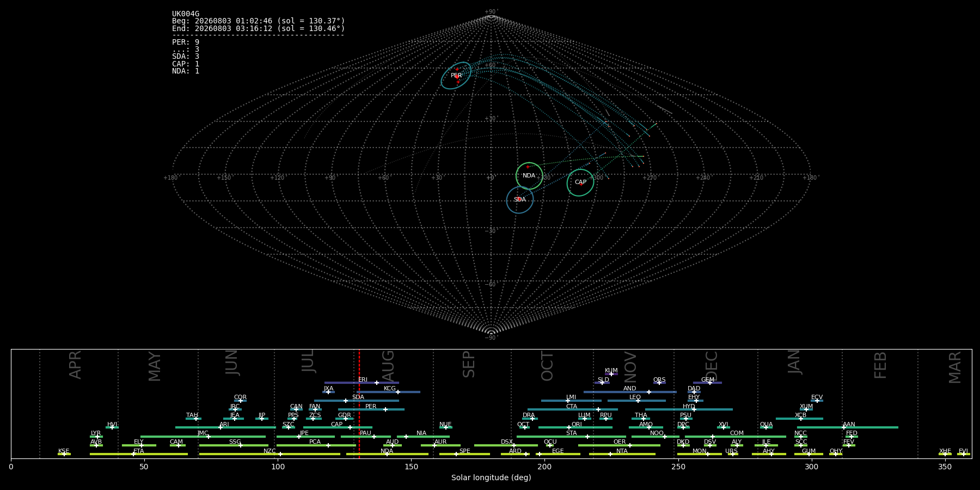Image resolution: width=980 pixels, height=490 pixels.
Task: Click the SDA radiant circle
Action: tap(520, 200)
